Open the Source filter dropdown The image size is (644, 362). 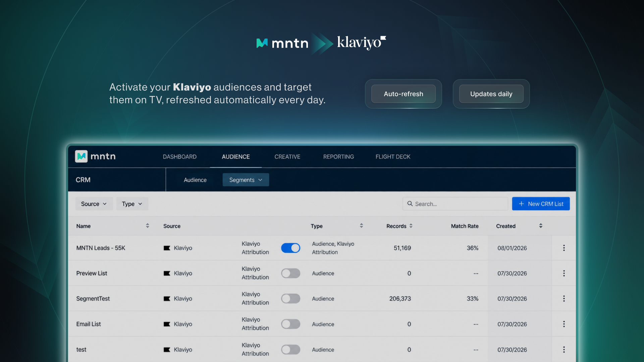click(x=94, y=204)
